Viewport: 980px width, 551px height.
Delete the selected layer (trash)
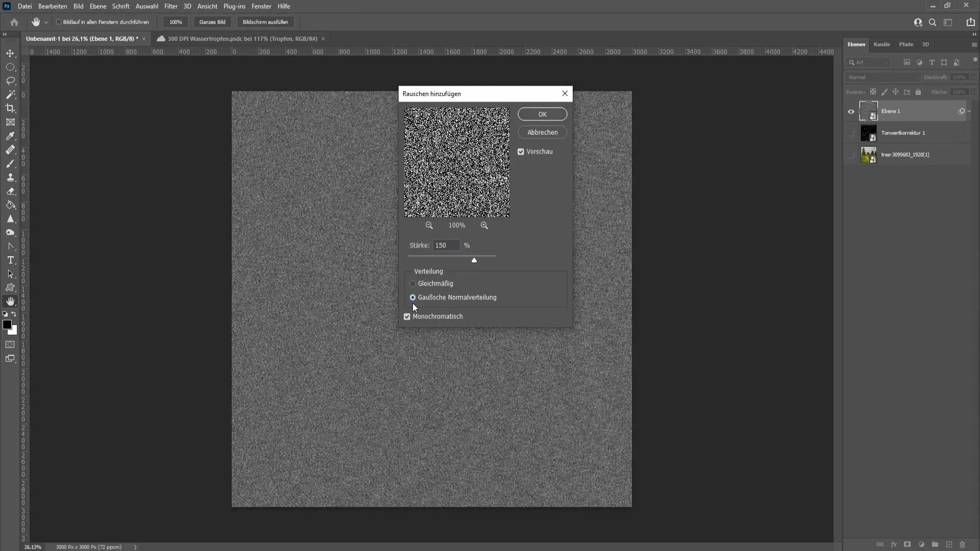(x=963, y=544)
